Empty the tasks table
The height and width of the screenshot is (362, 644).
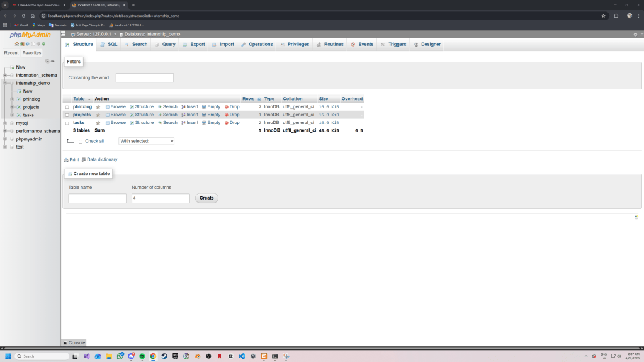pyautogui.click(x=211, y=123)
